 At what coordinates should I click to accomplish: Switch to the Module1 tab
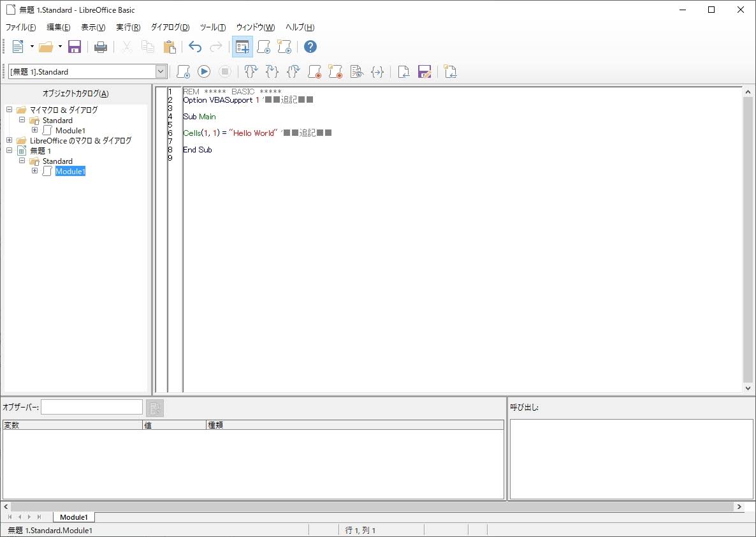tap(73, 517)
